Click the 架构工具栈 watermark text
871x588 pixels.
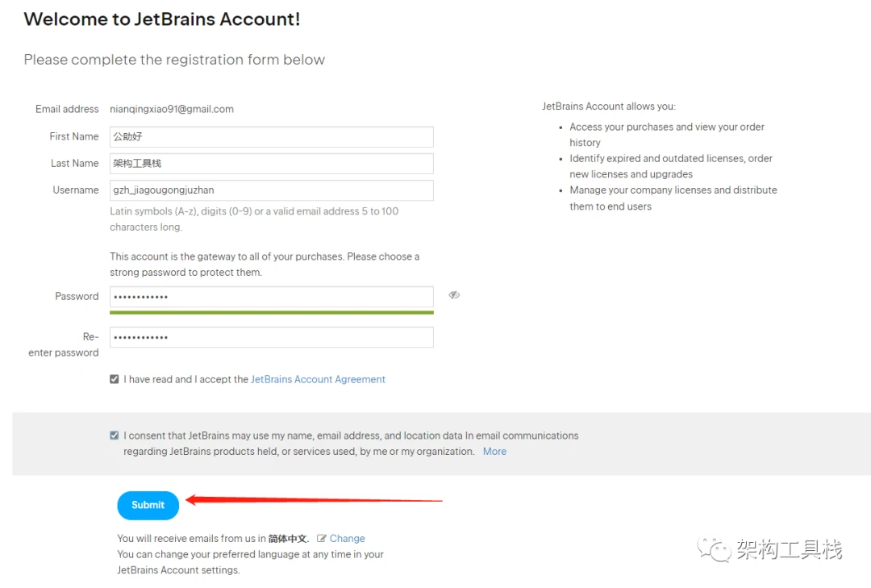coord(790,549)
